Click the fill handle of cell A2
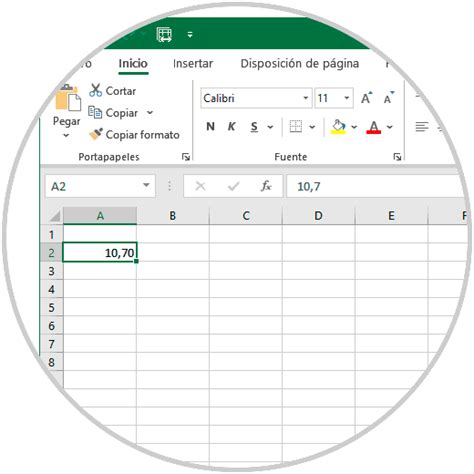 [x=136, y=261]
